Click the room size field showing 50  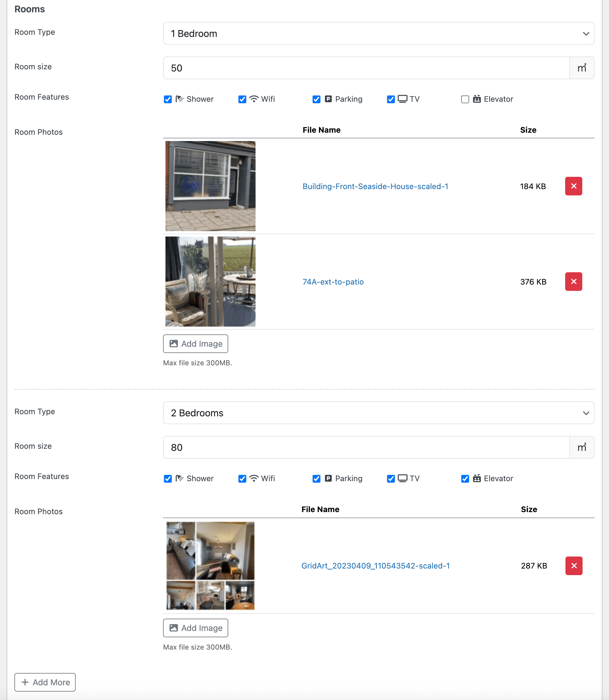366,68
